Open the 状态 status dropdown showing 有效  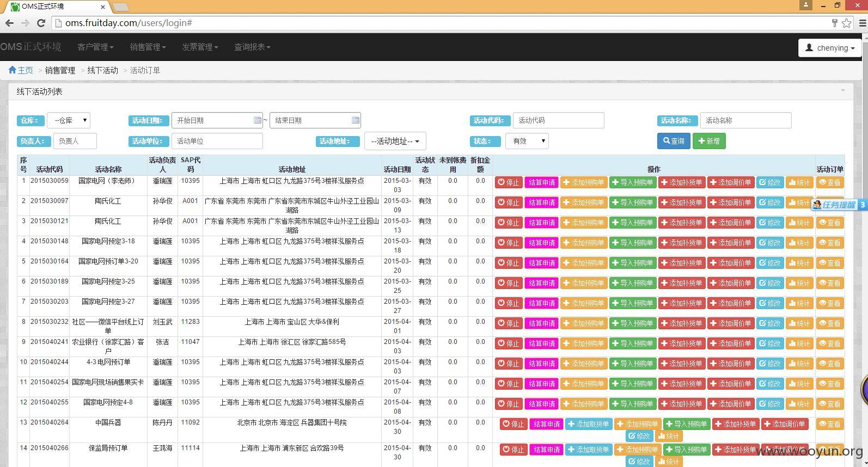tap(527, 141)
